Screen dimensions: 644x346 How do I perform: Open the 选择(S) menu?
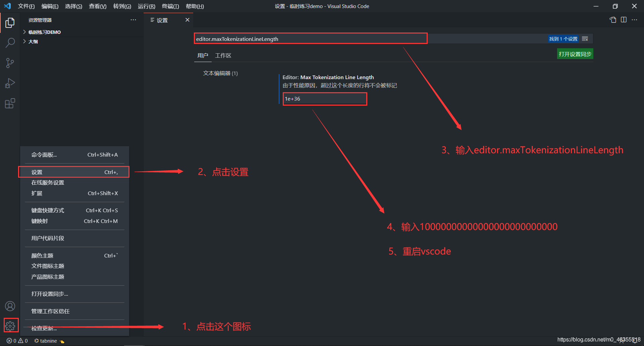tap(73, 6)
